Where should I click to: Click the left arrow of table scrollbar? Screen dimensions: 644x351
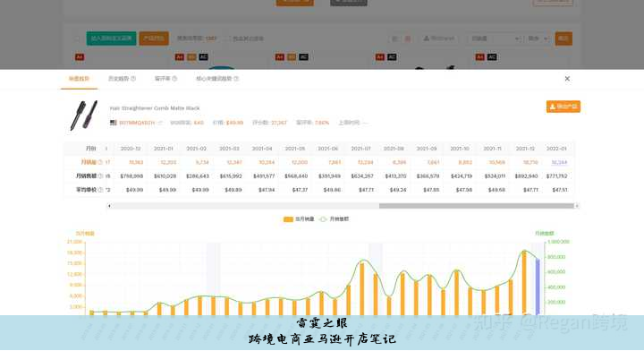(x=109, y=206)
